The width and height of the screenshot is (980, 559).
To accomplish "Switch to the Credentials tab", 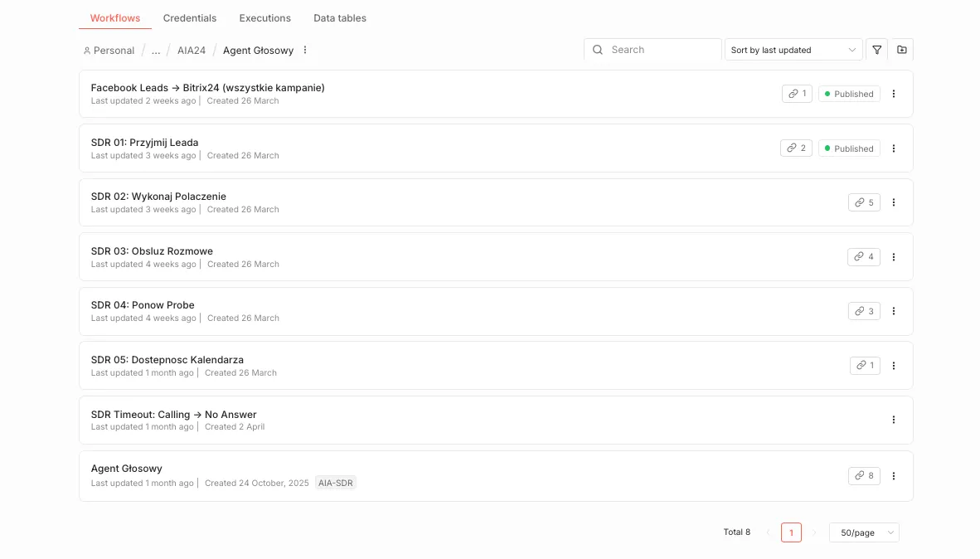I will 189,18.
